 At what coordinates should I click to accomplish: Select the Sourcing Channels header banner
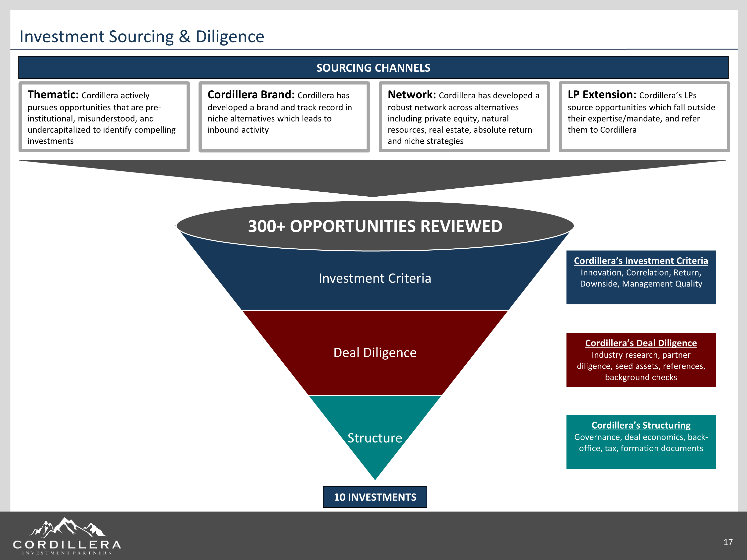tap(373, 67)
